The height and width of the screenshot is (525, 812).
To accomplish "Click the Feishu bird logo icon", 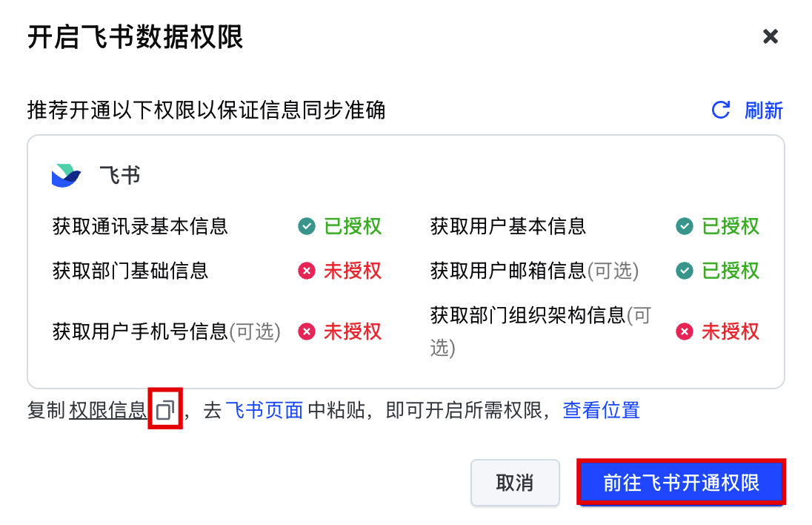I will (66, 176).
